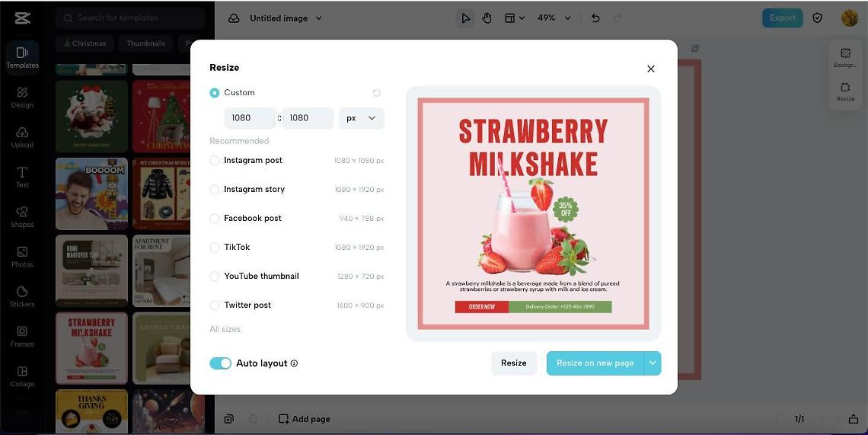Click the Resize button

pyautogui.click(x=513, y=363)
